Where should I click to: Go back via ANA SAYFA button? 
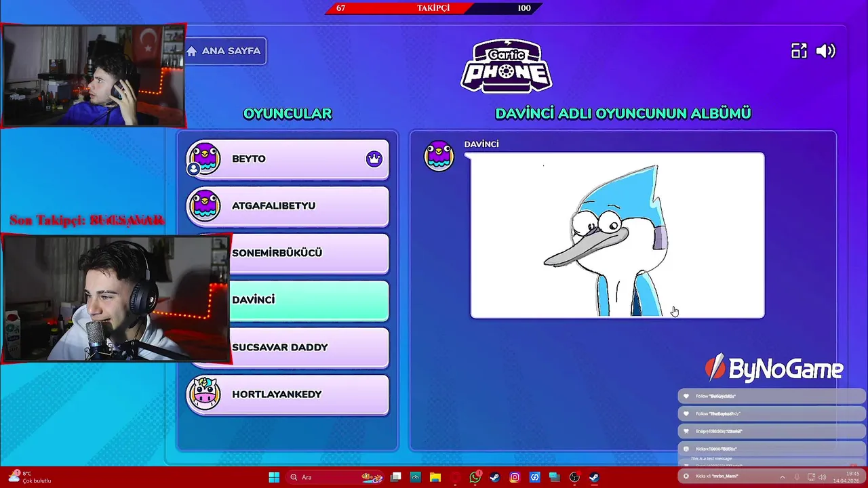tap(225, 51)
